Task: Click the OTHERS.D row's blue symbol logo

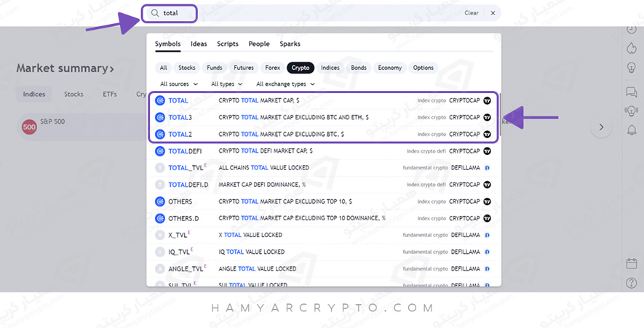Action: [160, 218]
